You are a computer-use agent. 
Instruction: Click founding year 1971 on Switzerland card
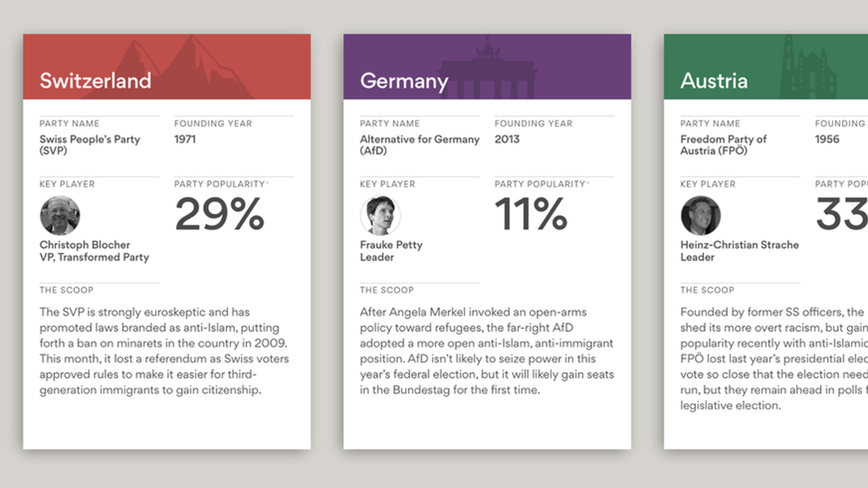pyautogui.click(x=185, y=139)
